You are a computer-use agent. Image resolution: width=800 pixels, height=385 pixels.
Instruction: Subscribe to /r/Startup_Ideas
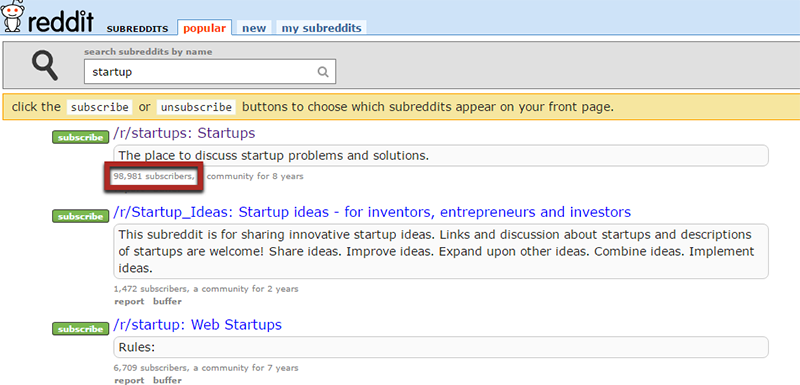pyautogui.click(x=81, y=216)
